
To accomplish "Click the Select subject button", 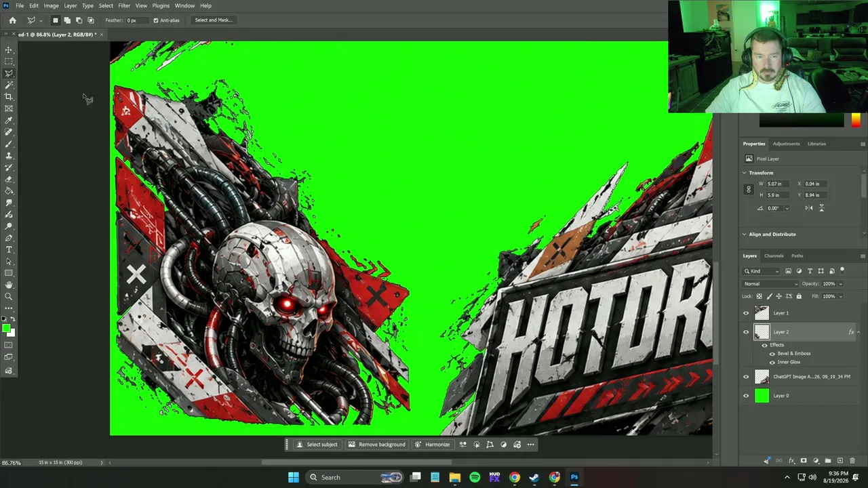I will [x=317, y=445].
